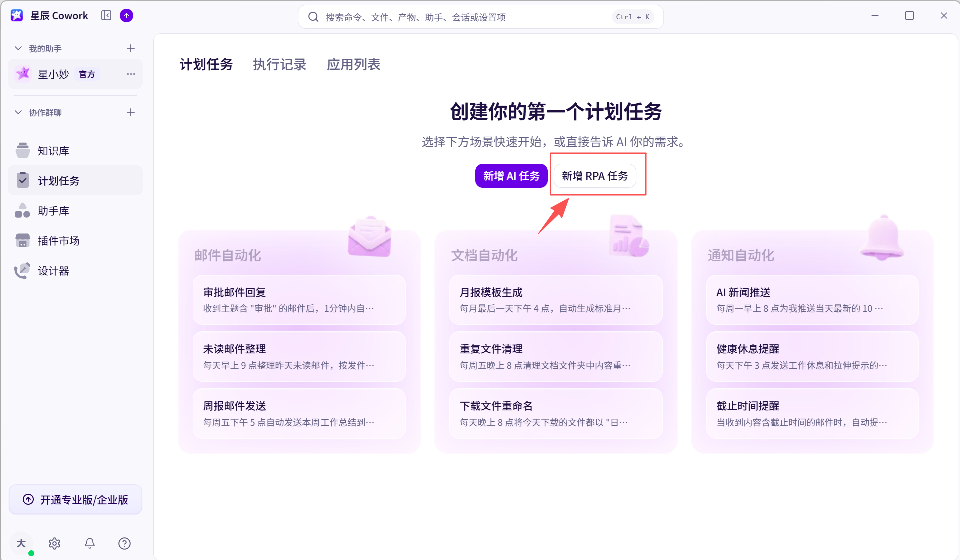Collapse the 我的助手 section chevron
960x560 pixels.
tap(18, 48)
